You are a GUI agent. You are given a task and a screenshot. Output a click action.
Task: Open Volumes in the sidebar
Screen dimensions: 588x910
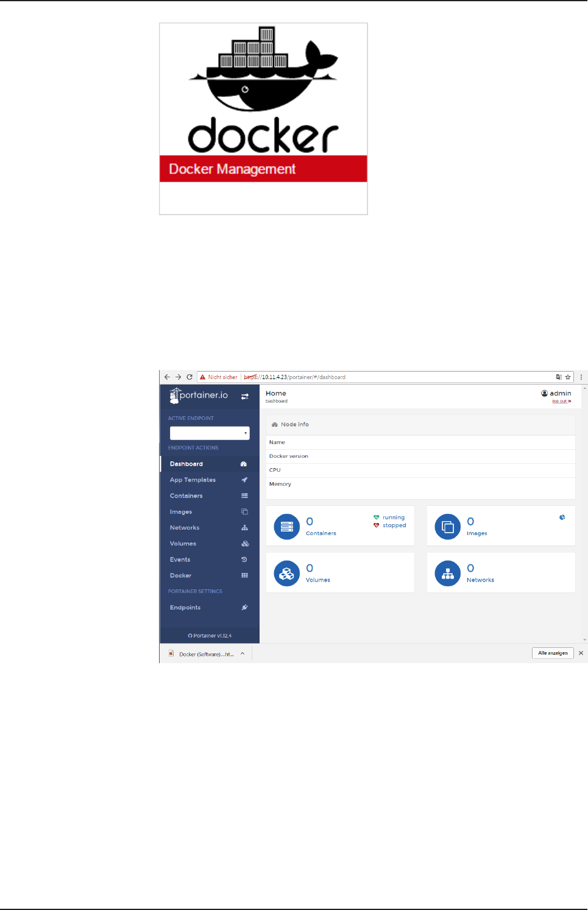click(210, 543)
